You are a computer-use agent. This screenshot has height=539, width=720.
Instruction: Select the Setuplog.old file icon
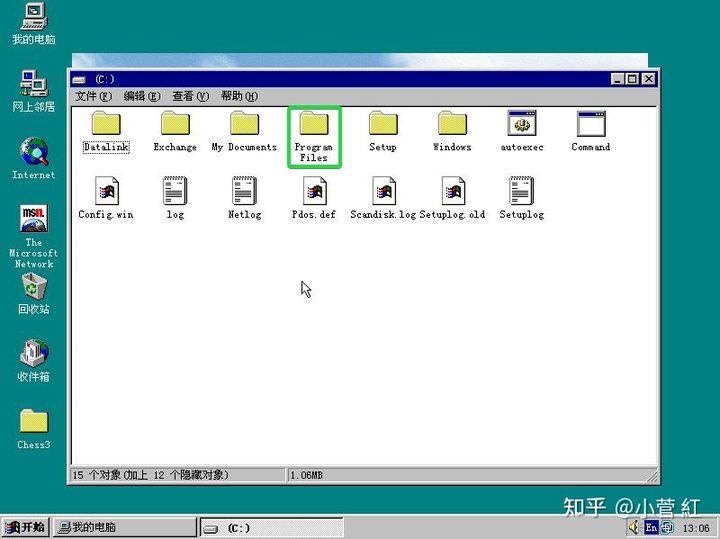(453, 191)
